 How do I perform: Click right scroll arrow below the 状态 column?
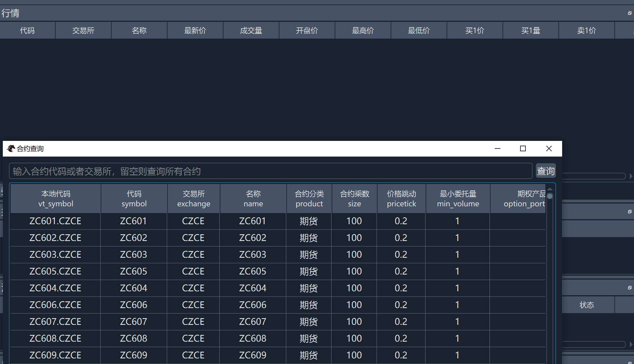(x=631, y=344)
